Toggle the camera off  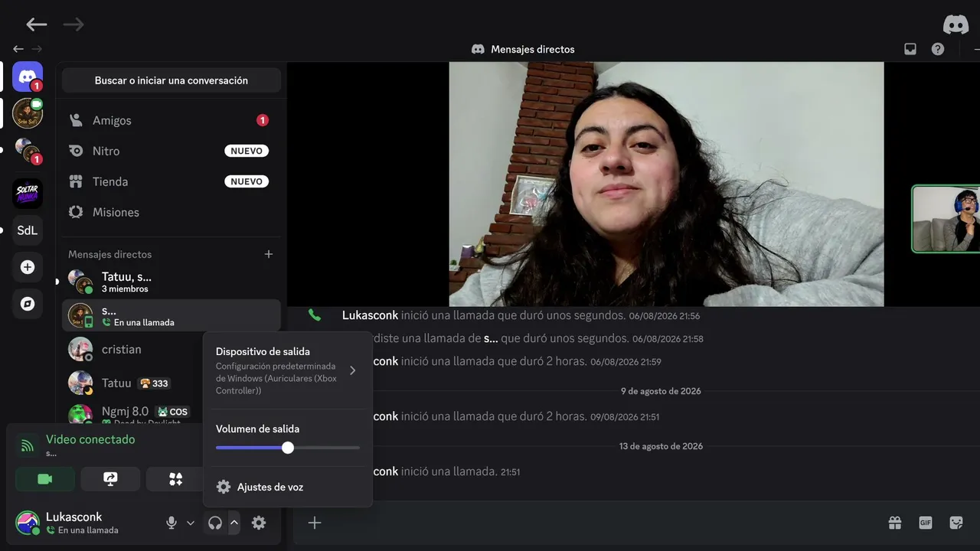click(x=45, y=479)
